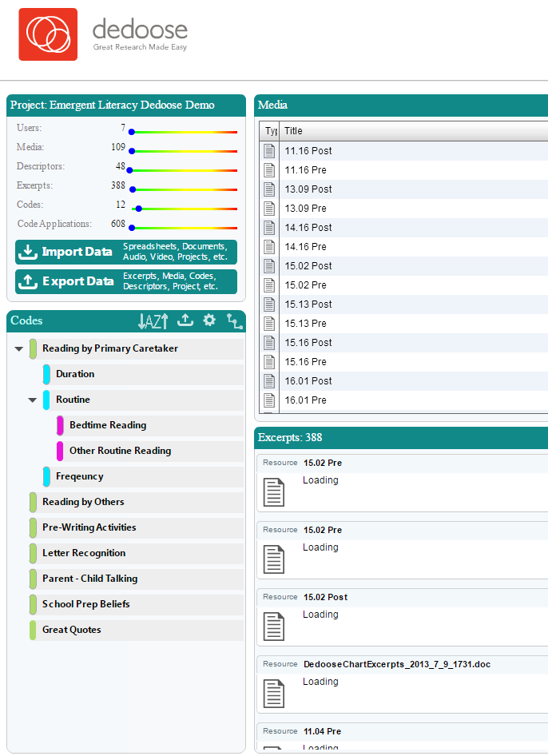
Task: Click document icon for 16.01 Pre
Action: pyautogui.click(x=269, y=400)
